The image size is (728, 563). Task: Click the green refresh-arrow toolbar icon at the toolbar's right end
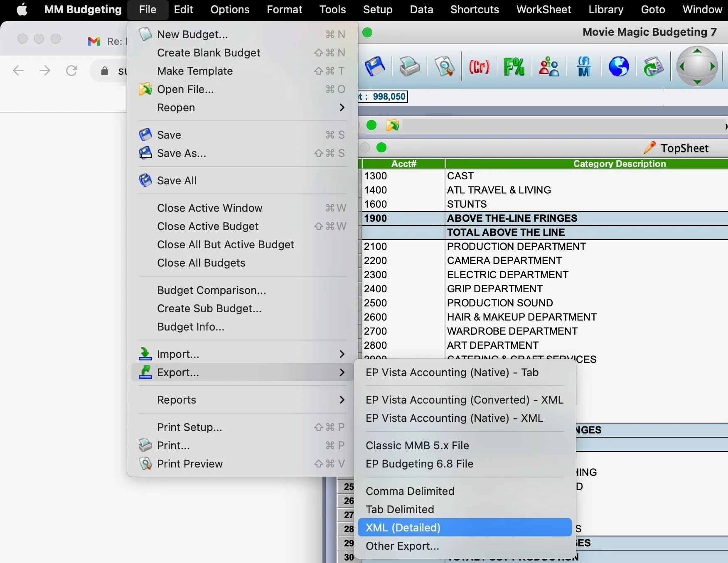[653, 66]
